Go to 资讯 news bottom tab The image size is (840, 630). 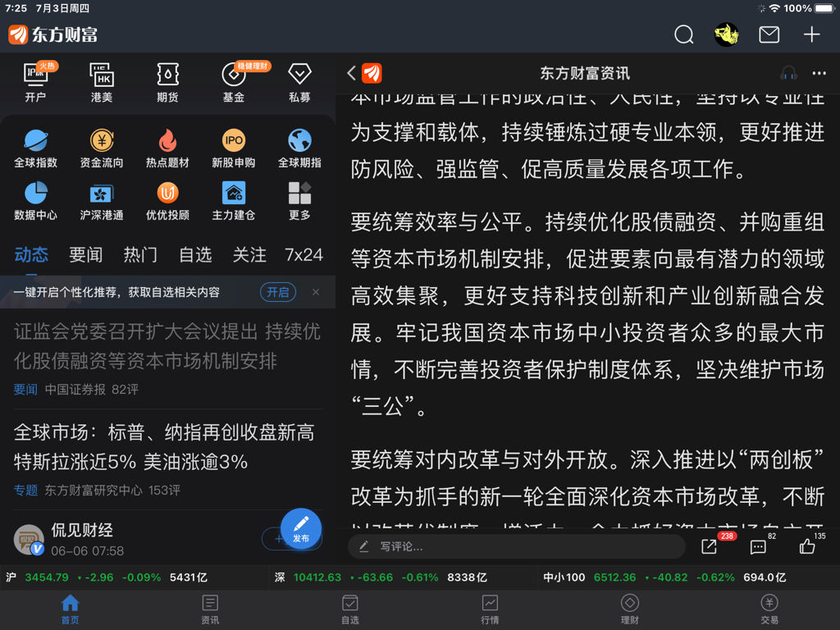pos(210,609)
